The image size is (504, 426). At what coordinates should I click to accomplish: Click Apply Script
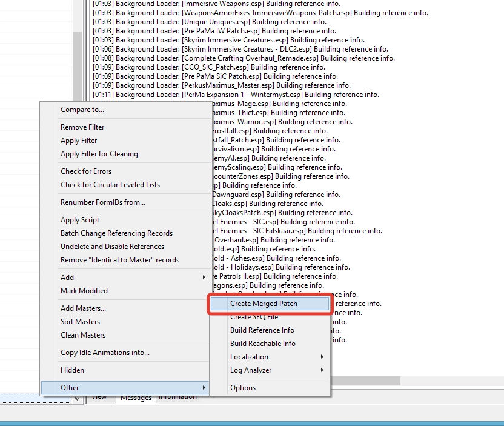pos(80,220)
